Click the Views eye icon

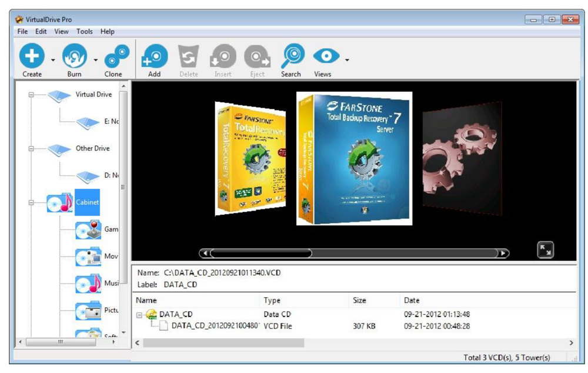(326, 56)
